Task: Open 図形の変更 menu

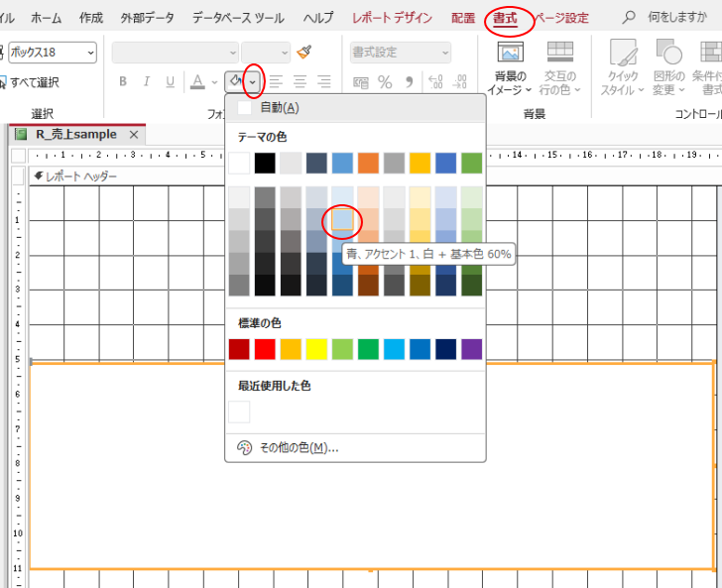Action: tap(668, 67)
